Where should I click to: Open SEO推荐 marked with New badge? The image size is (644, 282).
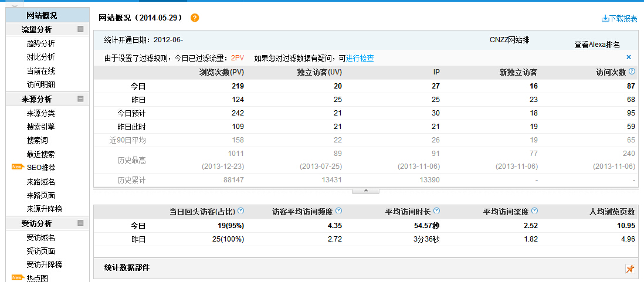pos(40,168)
